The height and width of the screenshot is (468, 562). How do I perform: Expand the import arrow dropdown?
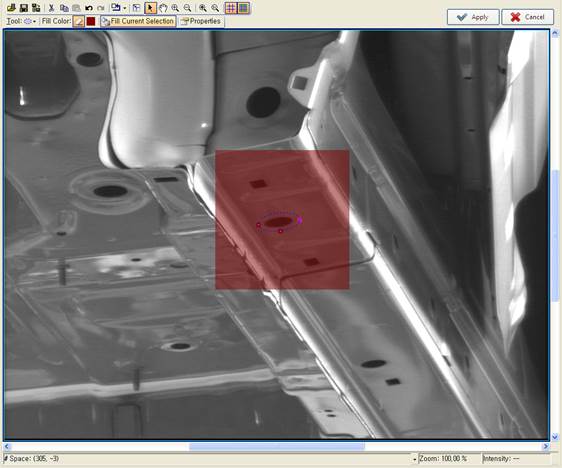[x=125, y=8]
